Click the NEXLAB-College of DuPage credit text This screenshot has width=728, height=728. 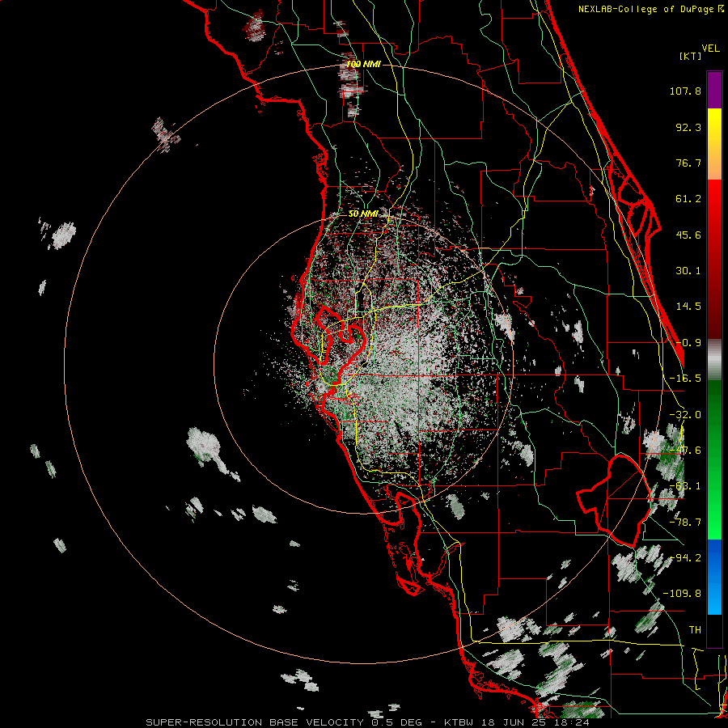pyautogui.click(x=651, y=9)
